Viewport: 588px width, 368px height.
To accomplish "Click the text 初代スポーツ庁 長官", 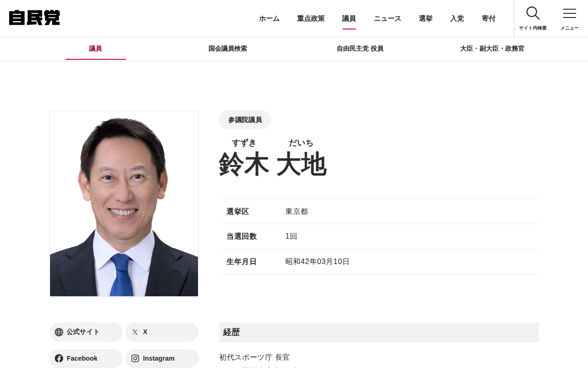I will 254,357.
